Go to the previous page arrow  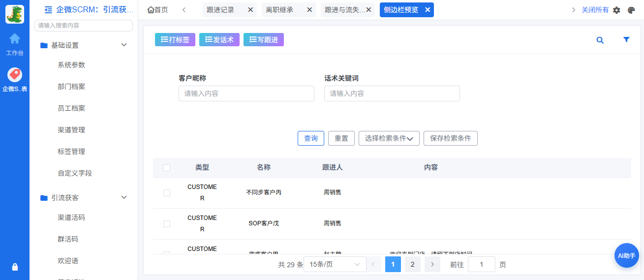pos(373,264)
